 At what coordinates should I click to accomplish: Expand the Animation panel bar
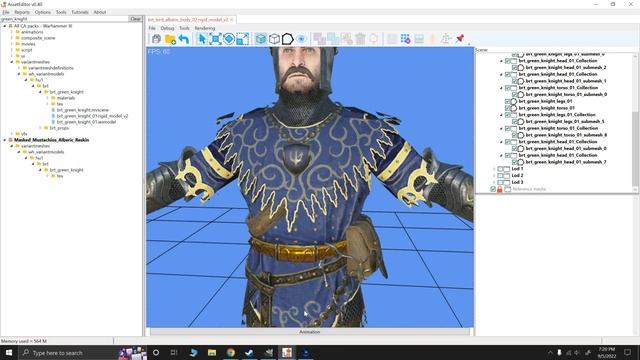tap(309, 332)
